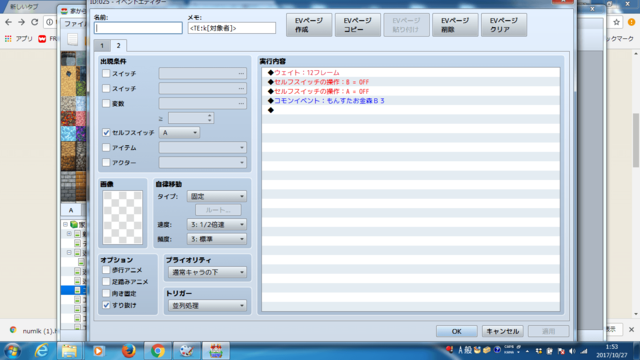Uncheck the セルフスイッチ condition checkbox
This screenshot has width=640, height=360.
click(x=106, y=133)
